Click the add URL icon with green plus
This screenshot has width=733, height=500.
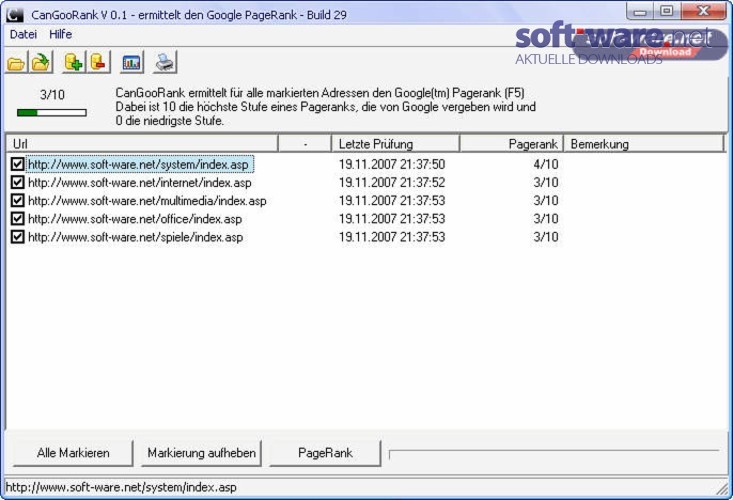74,62
